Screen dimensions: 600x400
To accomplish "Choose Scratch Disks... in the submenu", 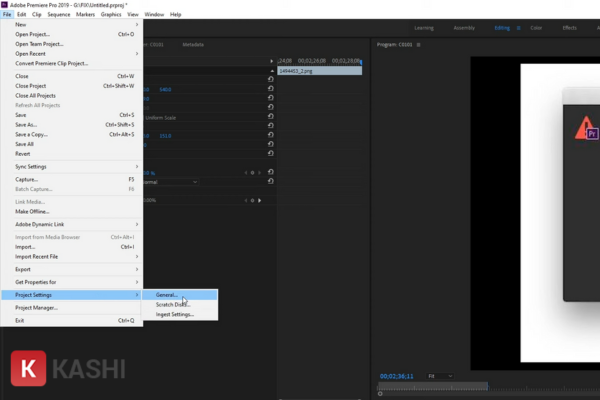I will [172, 305].
